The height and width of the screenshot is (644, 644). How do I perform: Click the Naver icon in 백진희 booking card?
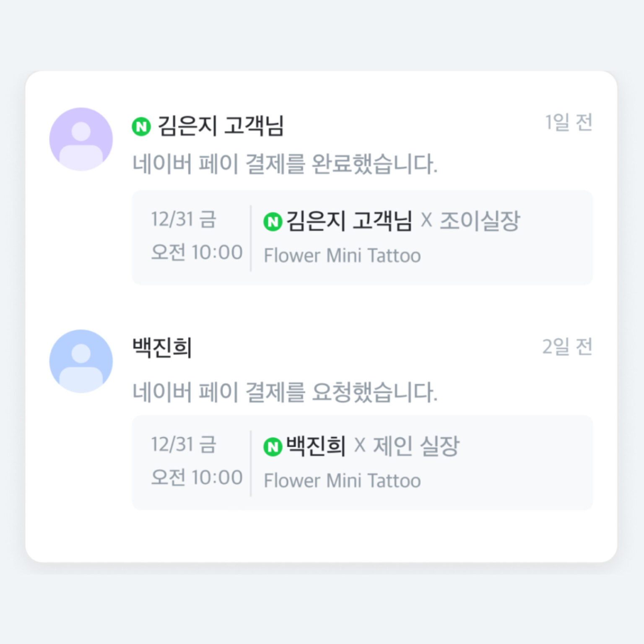click(273, 447)
